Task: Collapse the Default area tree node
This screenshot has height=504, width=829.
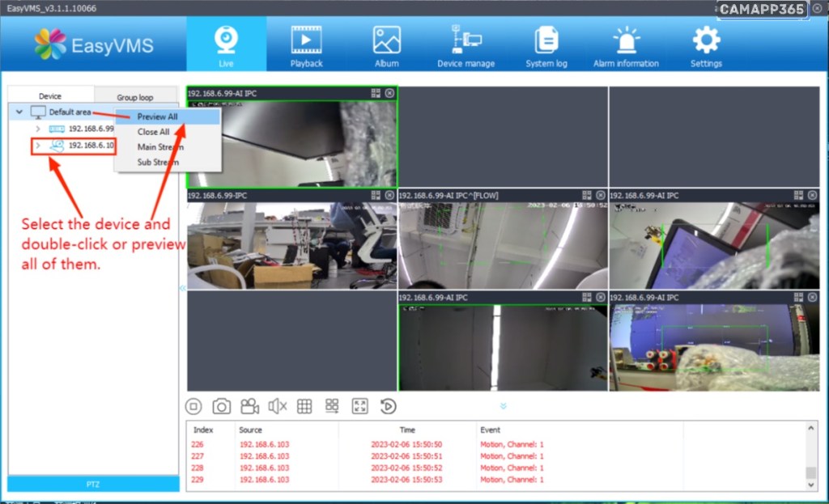Action: pyautogui.click(x=19, y=112)
